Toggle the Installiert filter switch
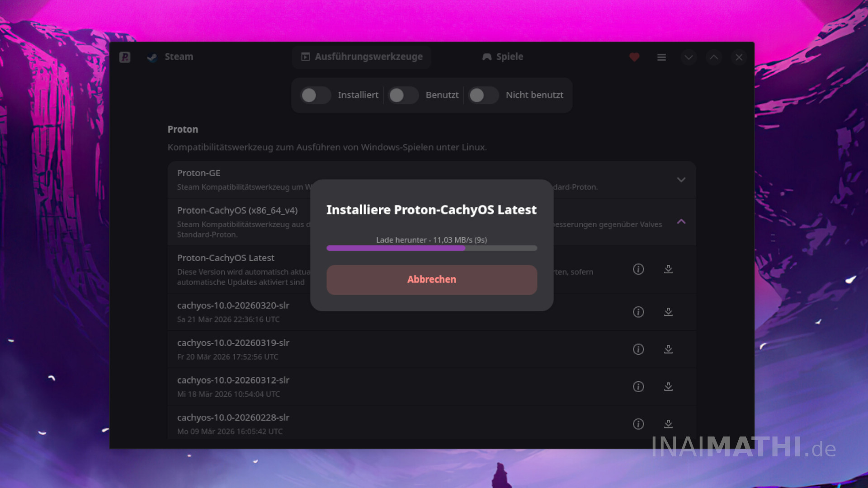 pyautogui.click(x=316, y=95)
